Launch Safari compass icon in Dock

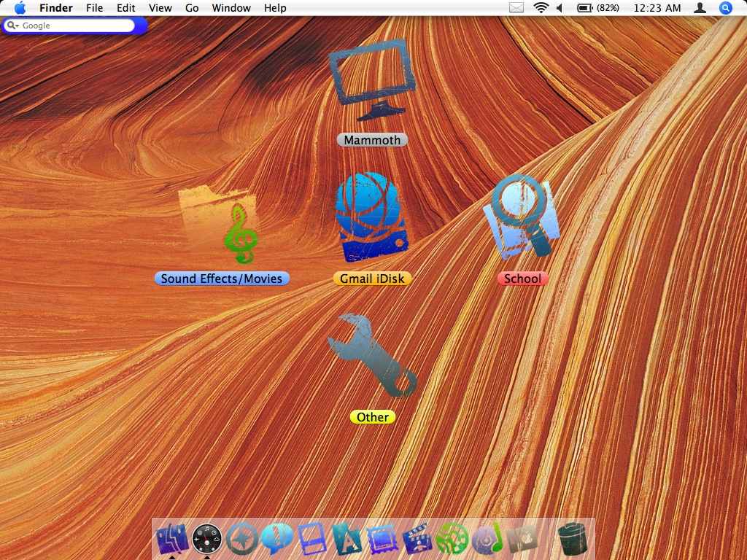tap(242, 539)
